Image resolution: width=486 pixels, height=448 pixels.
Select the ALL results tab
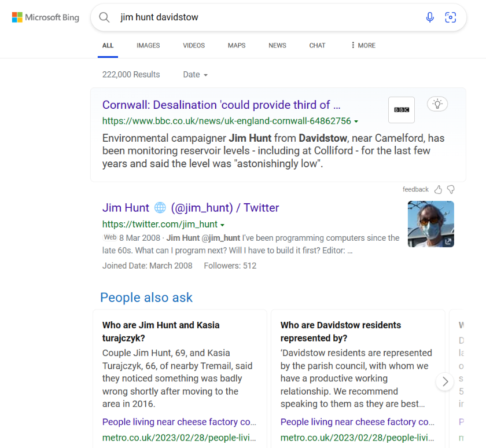[x=108, y=46]
